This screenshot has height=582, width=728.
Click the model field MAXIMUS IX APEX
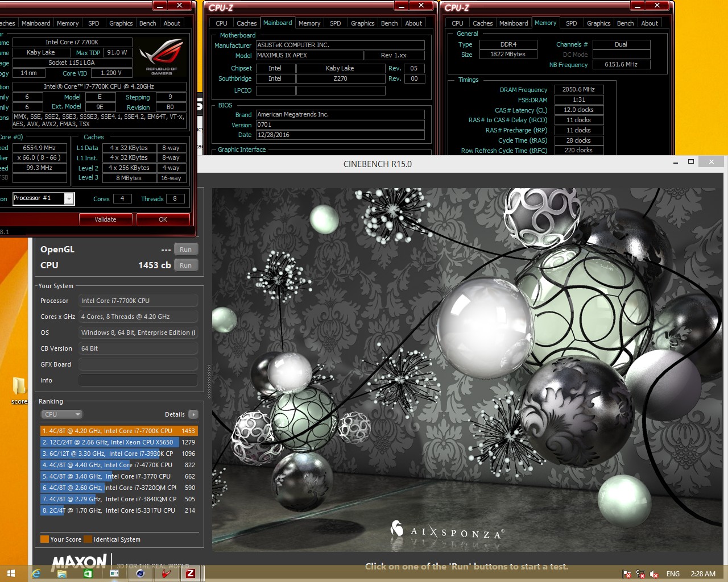[310, 55]
